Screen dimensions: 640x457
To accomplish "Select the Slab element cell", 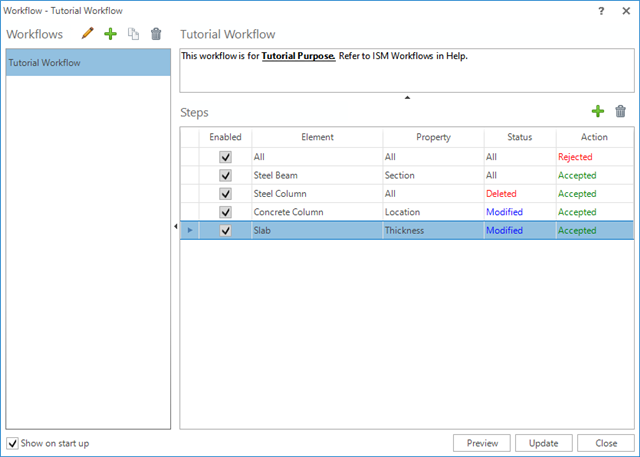I will (x=317, y=231).
